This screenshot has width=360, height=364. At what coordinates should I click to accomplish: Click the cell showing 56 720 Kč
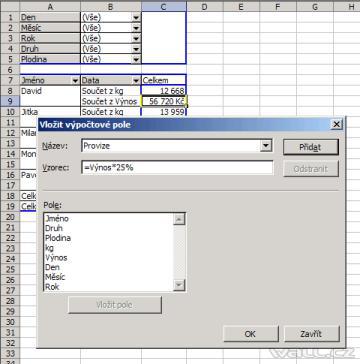tap(164, 101)
